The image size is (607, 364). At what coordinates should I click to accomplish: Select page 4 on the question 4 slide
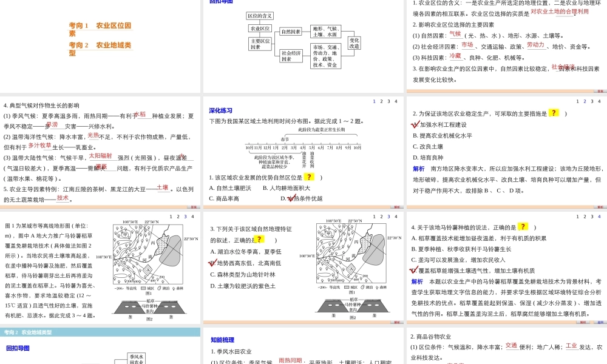click(x=599, y=217)
